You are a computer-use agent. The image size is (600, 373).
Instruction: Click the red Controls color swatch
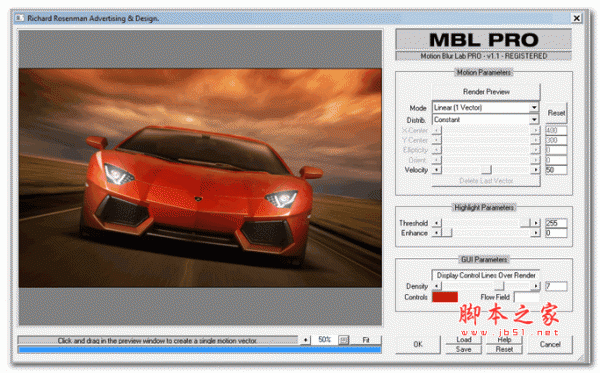click(x=445, y=297)
